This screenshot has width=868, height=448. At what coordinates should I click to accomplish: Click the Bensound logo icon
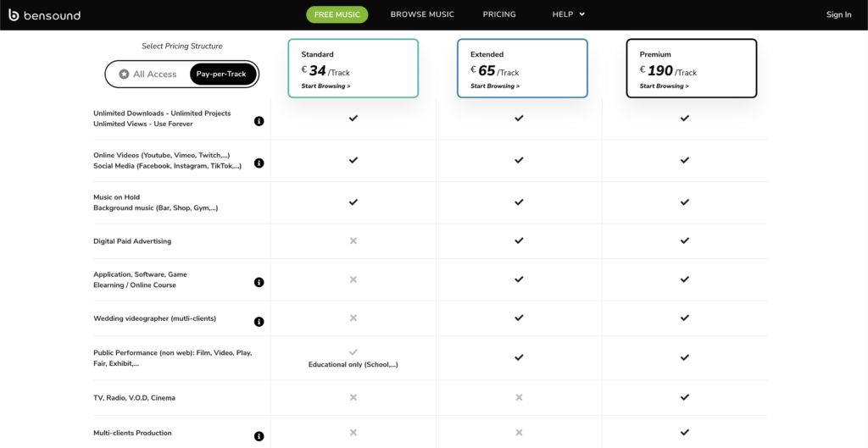click(14, 14)
